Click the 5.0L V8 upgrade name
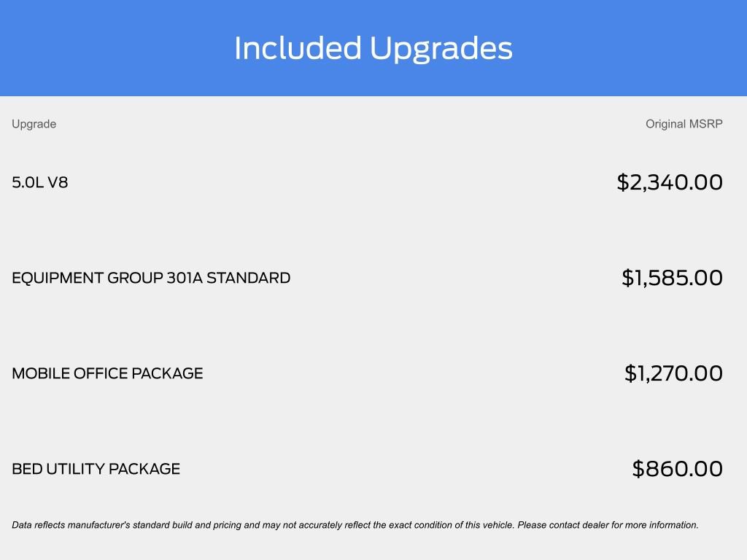747x560 pixels. coord(40,182)
